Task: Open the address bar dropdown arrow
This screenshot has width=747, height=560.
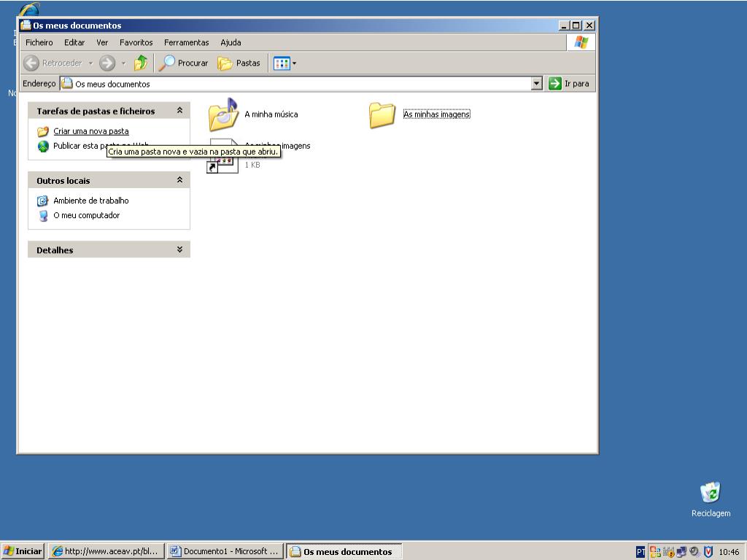Action: (536, 84)
